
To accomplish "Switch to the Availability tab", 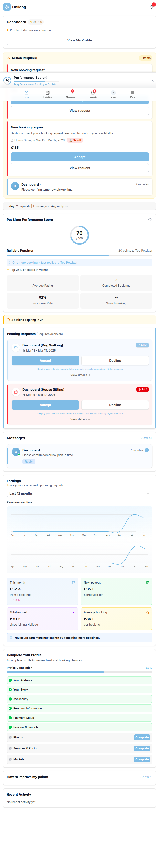I will (48, 94).
